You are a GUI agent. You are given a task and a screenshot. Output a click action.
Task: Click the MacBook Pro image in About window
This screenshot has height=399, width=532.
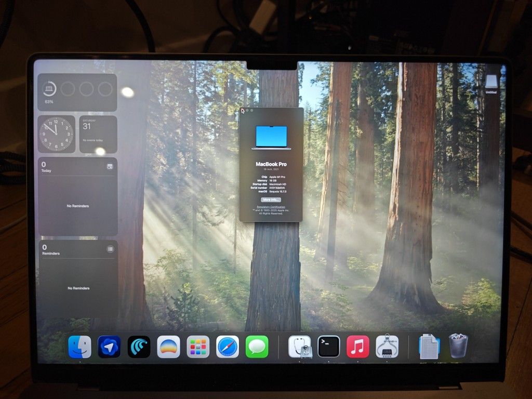point(271,137)
